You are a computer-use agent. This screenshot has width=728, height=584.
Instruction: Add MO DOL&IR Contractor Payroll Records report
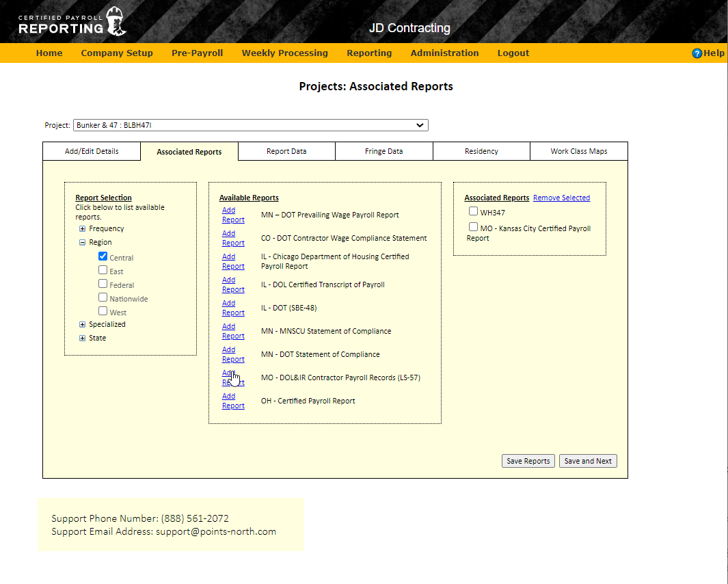point(233,377)
